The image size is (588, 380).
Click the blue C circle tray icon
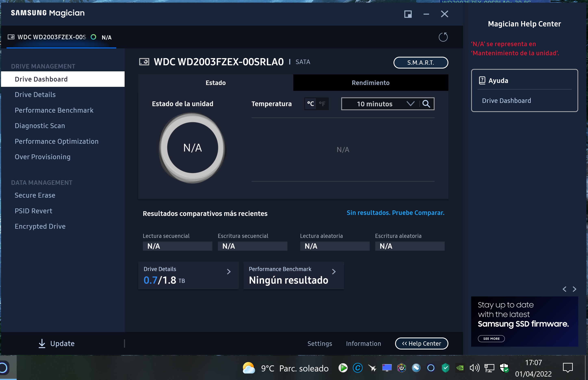[x=358, y=368]
